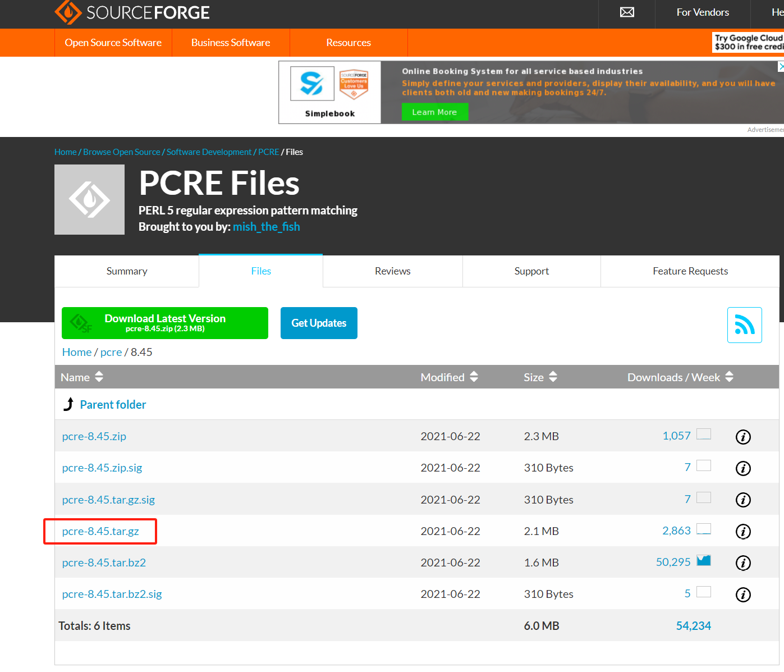Download pcre-8.45.zip file

94,436
